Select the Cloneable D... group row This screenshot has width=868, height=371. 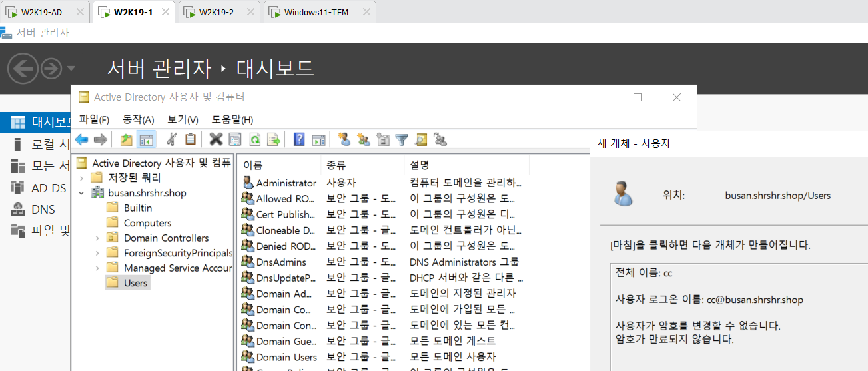point(383,230)
